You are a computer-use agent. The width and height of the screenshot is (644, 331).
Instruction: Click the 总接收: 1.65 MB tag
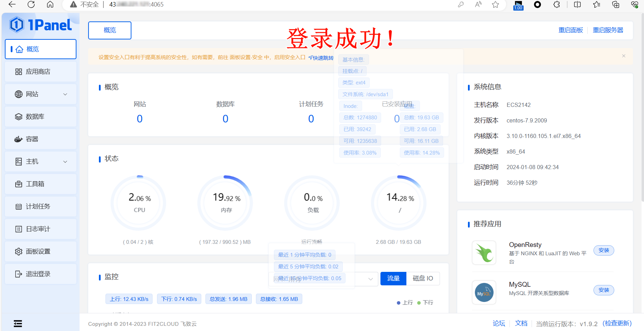(x=279, y=299)
